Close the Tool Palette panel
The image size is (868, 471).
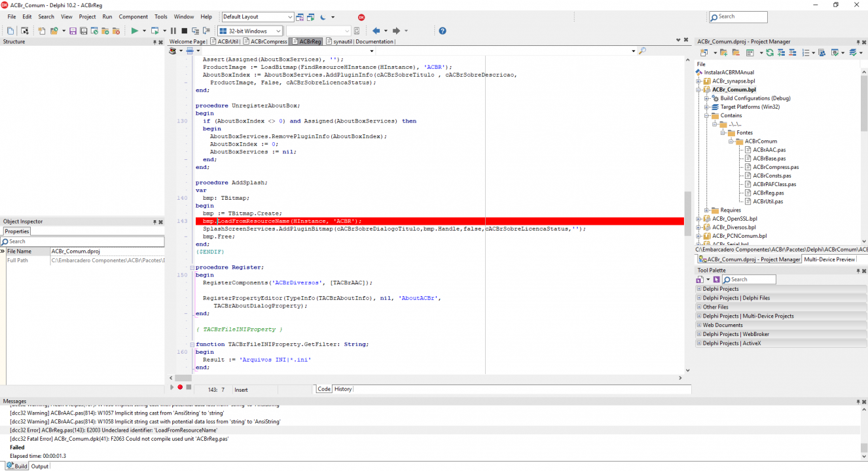click(x=864, y=271)
